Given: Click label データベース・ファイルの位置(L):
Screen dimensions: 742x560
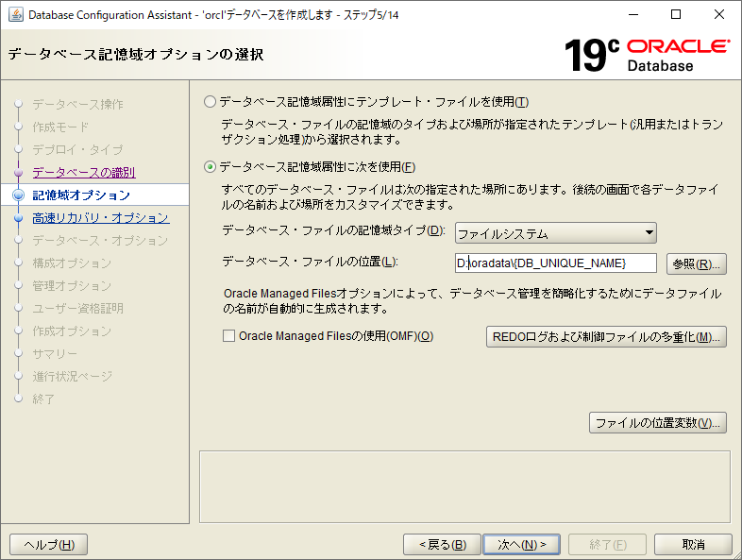Looking at the screenshot, I should click(310, 262).
